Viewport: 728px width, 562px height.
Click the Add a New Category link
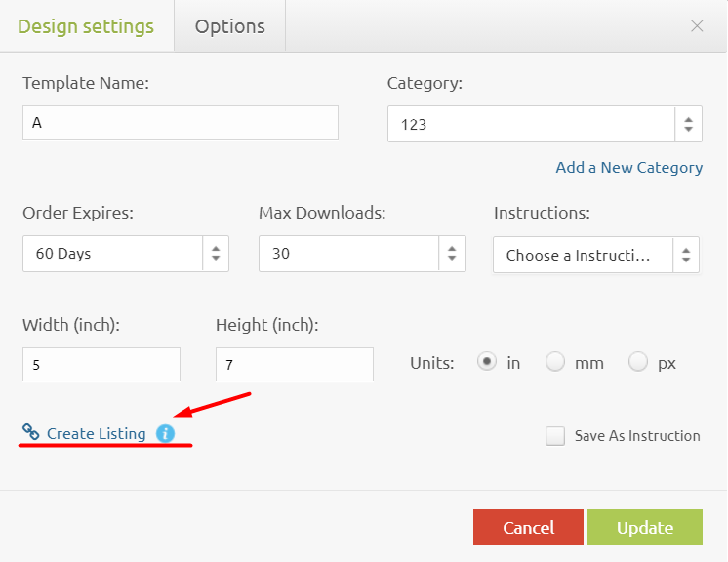click(x=628, y=167)
